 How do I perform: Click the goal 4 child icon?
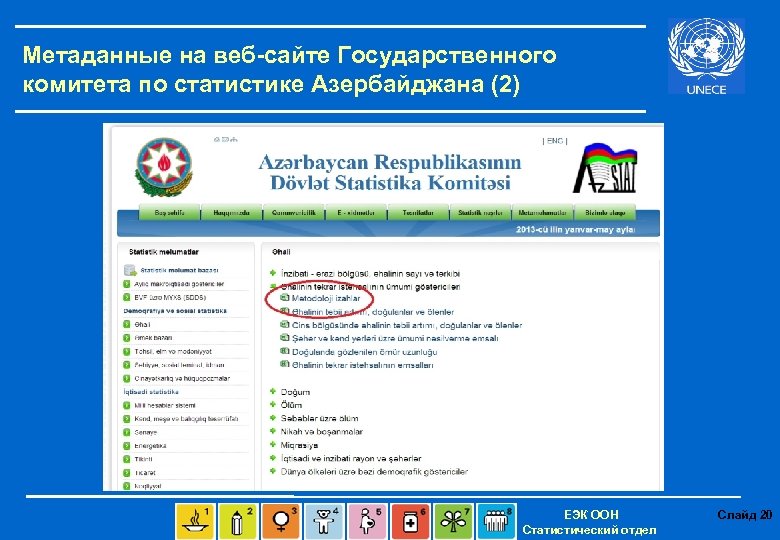tap(324, 521)
